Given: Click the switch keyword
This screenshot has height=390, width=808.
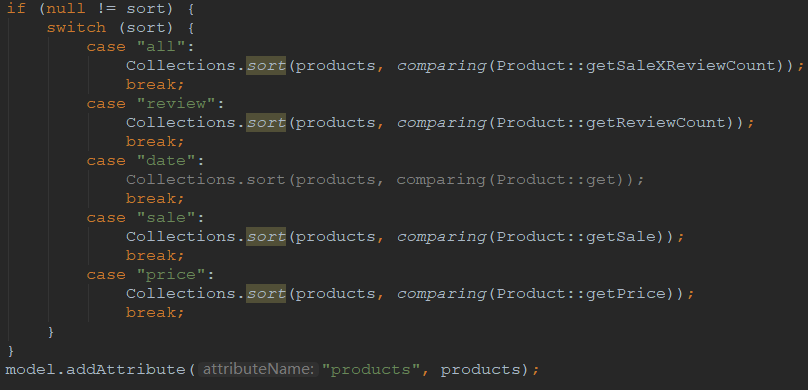Looking at the screenshot, I should pyautogui.click(x=76, y=28).
